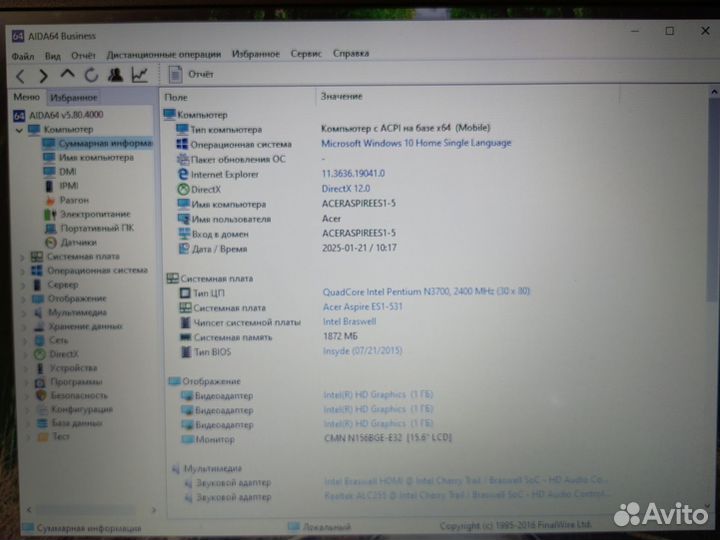Click the Back navigation arrow
This screenshot has height=540, width=720.
click(x=21, y=76)
